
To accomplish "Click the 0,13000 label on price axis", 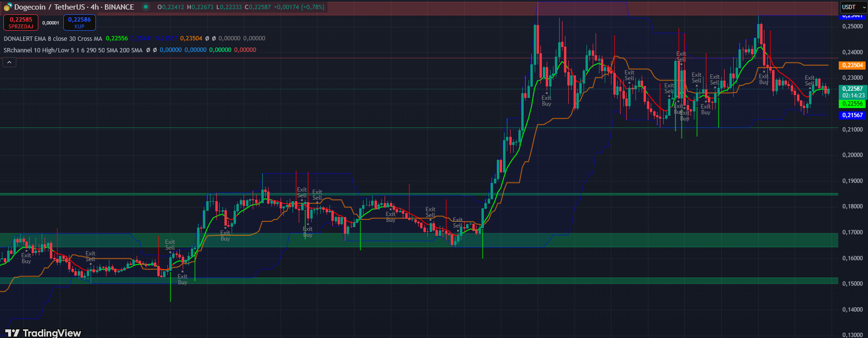I will coord(852,335).
